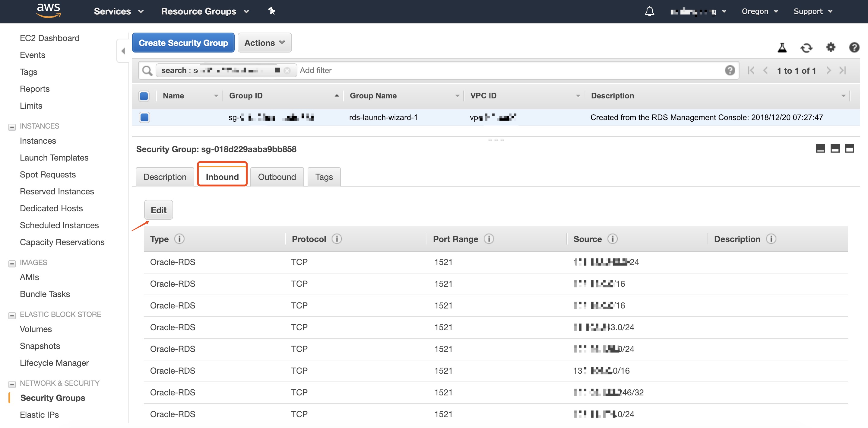Open the Resource Groups dropdown

(205, 11)
